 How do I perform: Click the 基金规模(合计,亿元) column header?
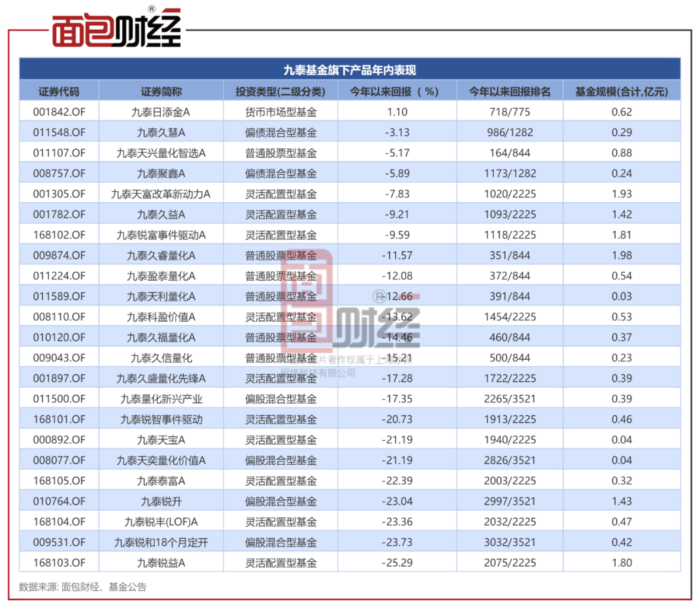click(621, 91)
